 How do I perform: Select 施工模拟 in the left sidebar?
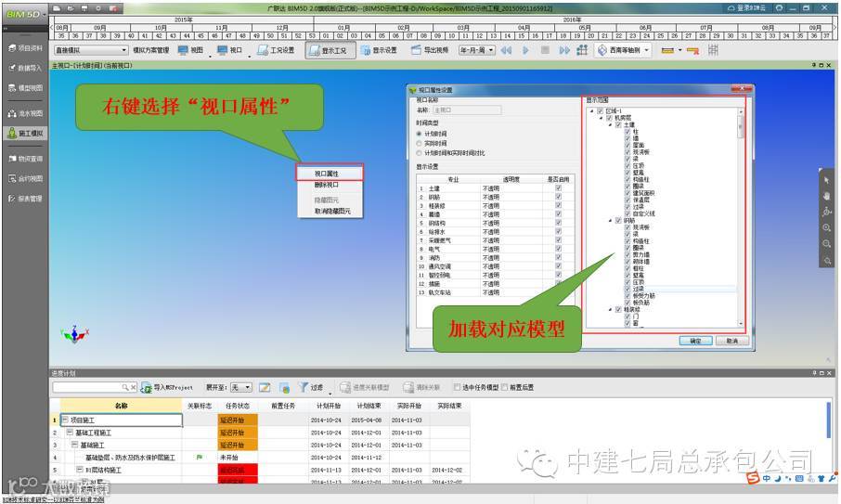(x=25, y=133)
